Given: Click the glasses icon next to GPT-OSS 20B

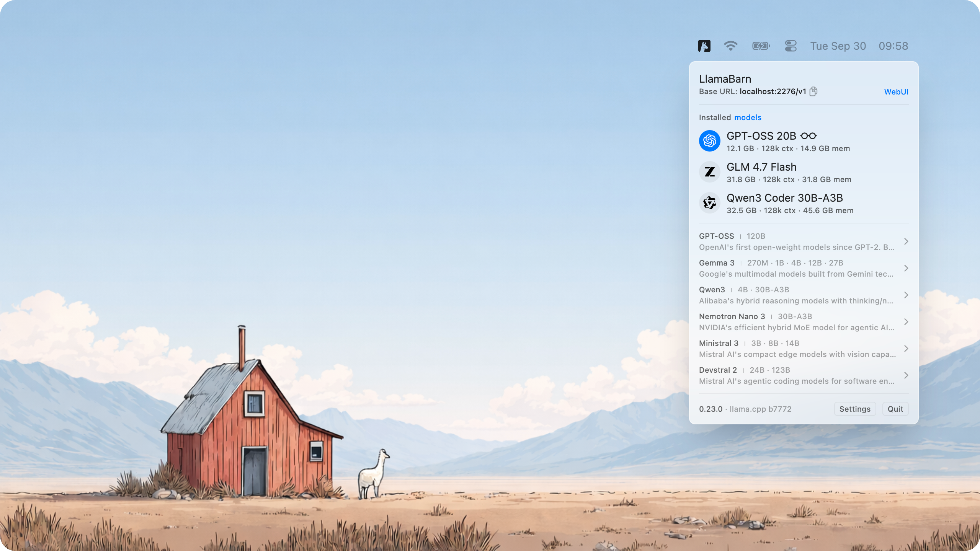Looking at the screenshot, I should [809, 136].
